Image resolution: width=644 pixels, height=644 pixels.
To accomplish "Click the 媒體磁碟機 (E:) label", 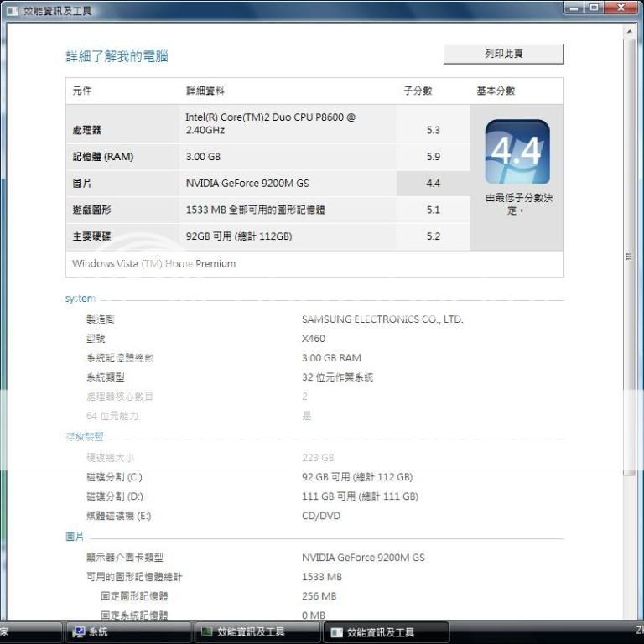I will click(119, 516).
